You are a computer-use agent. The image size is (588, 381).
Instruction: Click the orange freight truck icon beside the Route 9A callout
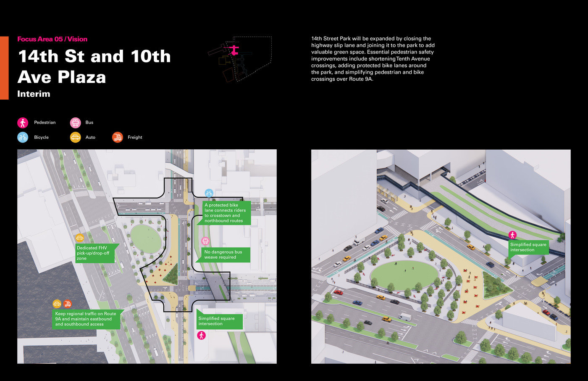(x=67, y=303)
